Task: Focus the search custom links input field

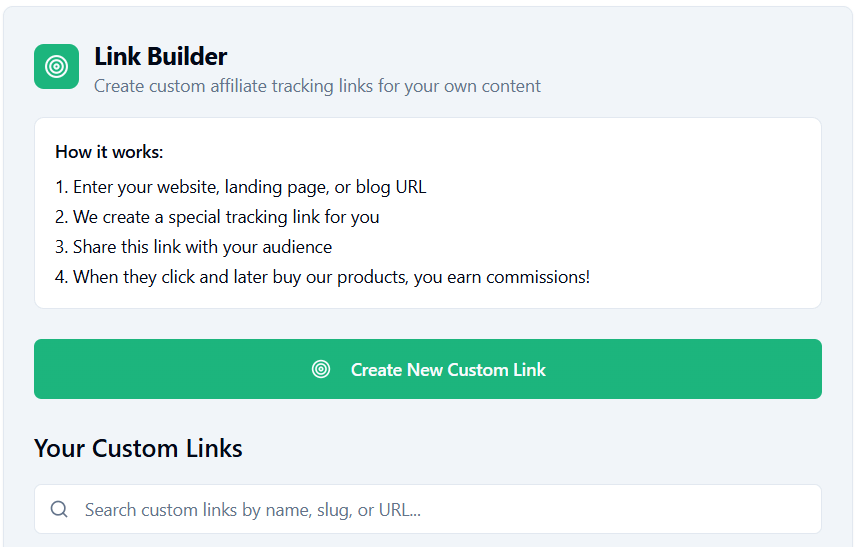Action: (440, 509)
